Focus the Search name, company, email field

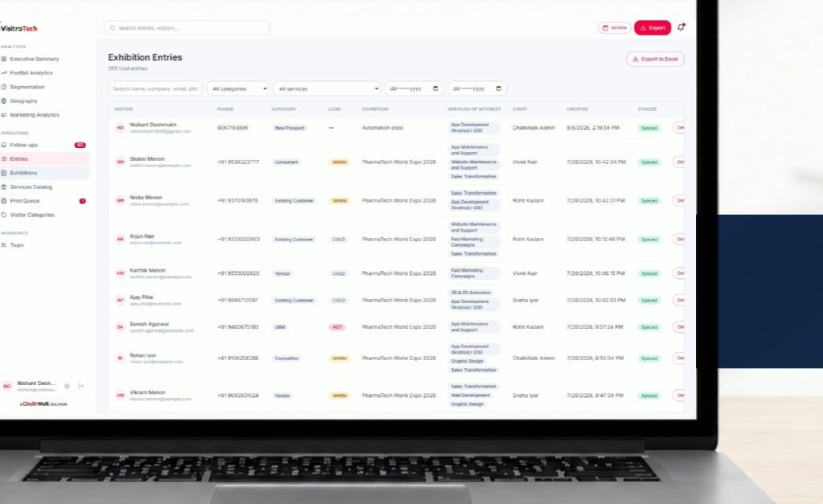pyautogui.click(x=155, y=88)
